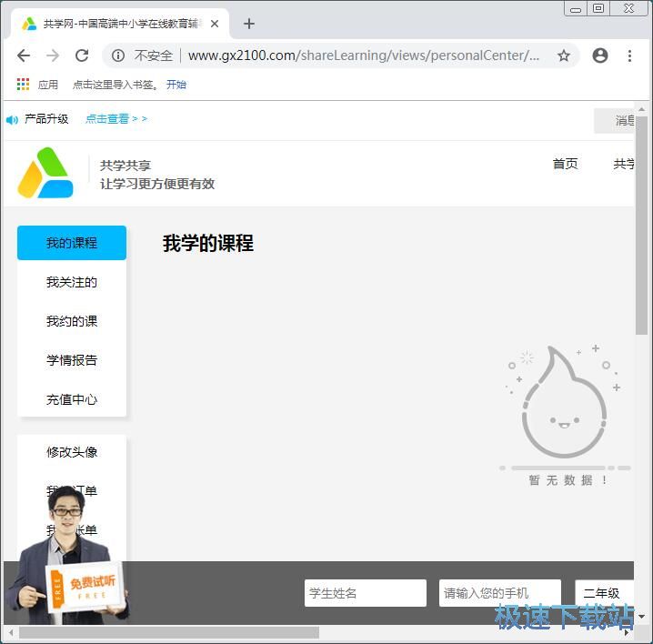This screenshot has height=644, width=653.
Task: Select 我的课程 in the sidebar
Action: (x=72, y=243)
